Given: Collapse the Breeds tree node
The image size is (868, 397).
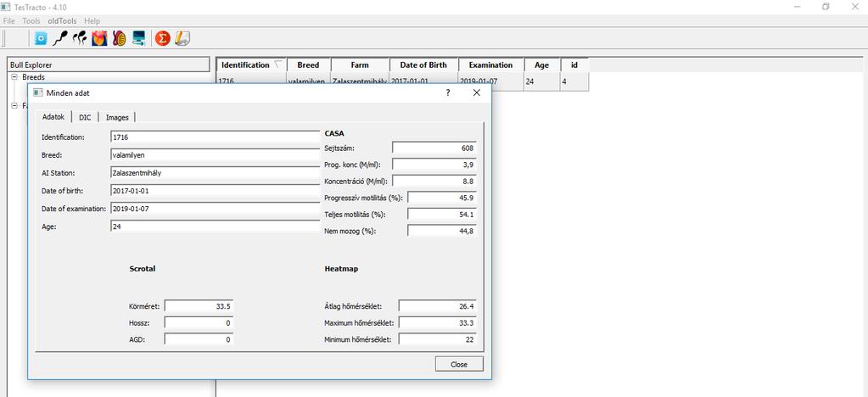Looking at the screenshot, I should point(14,77).
